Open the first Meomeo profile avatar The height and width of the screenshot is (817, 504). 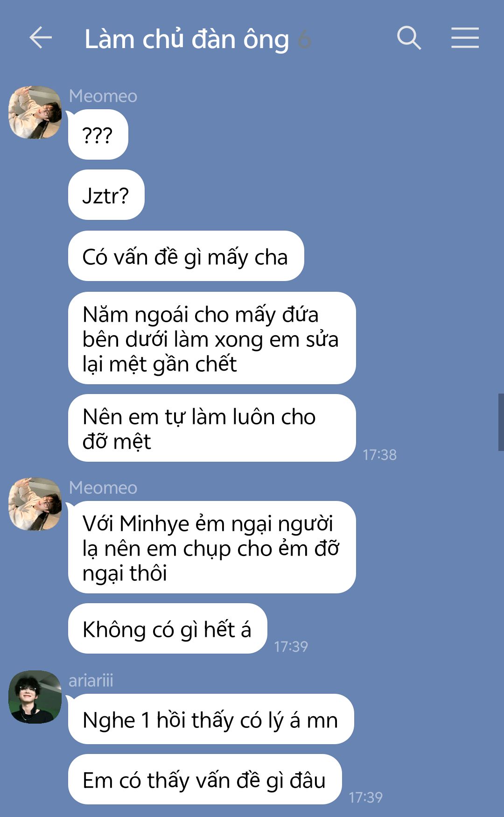(x=35, y=112)
